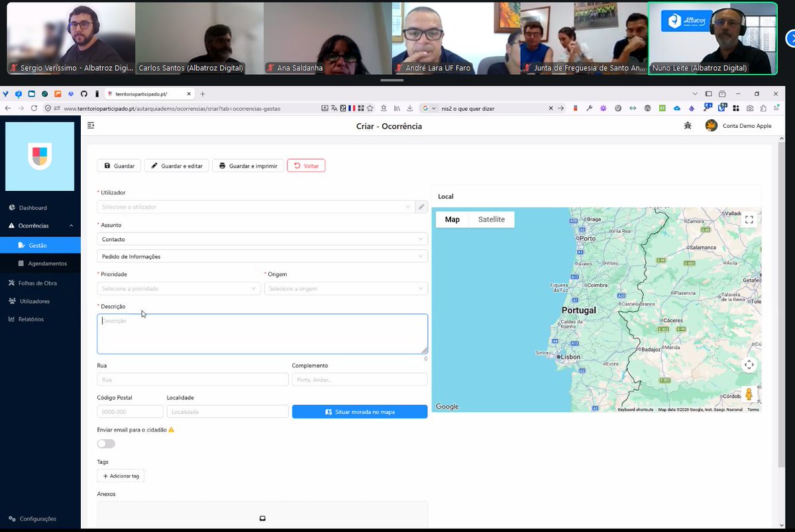Open the GitHub pinned tab
Image resolution: width=795 pixels, height=532 pixels.
(x=84, y=94)
